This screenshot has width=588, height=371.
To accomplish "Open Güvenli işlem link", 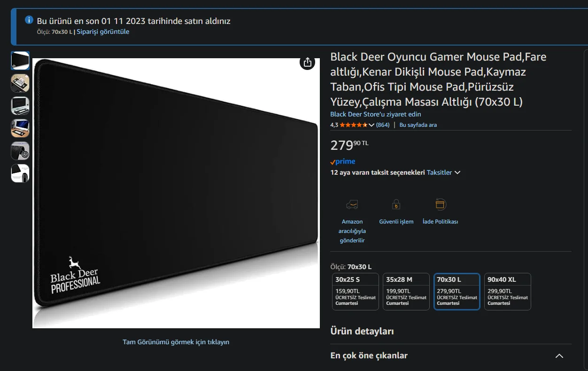I will click(x=396, y=222).
